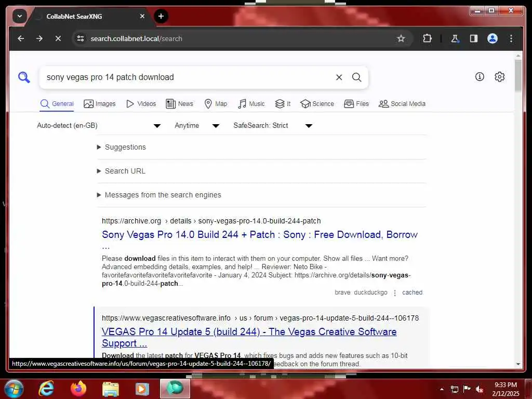
Task: Switch to the Files category
Action: (x=356, y=104)
